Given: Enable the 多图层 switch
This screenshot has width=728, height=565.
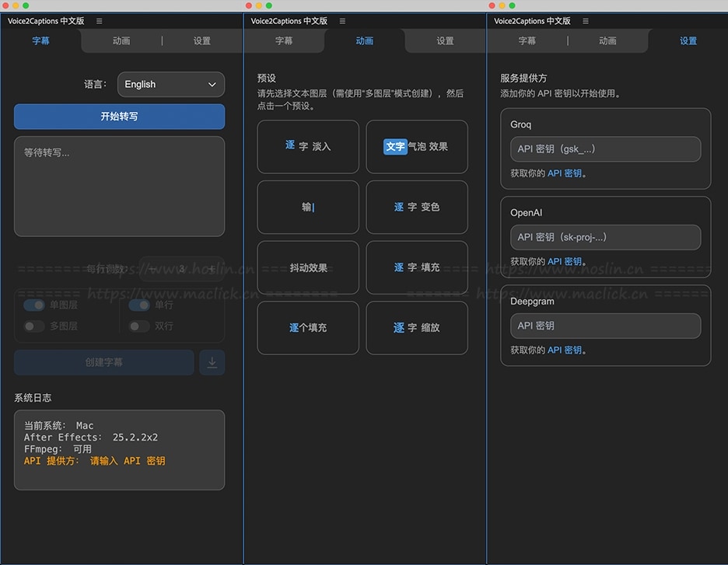Looking at the screenshot, I should [34, 326].
